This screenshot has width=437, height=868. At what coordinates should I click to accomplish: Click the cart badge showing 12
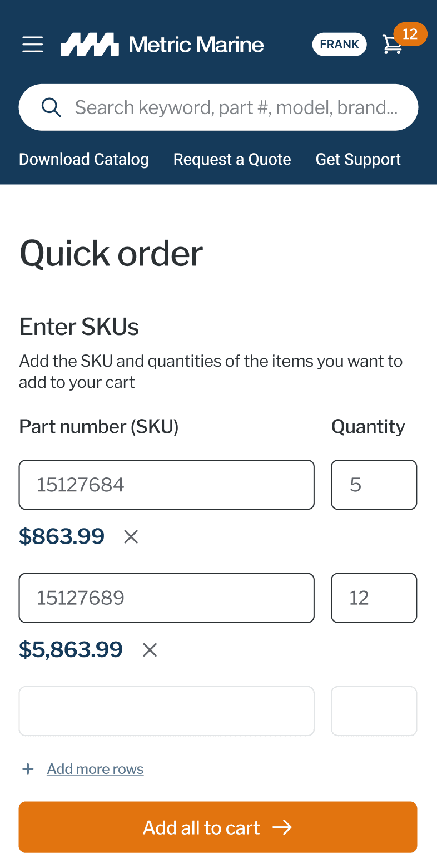(x=411, y=34)
